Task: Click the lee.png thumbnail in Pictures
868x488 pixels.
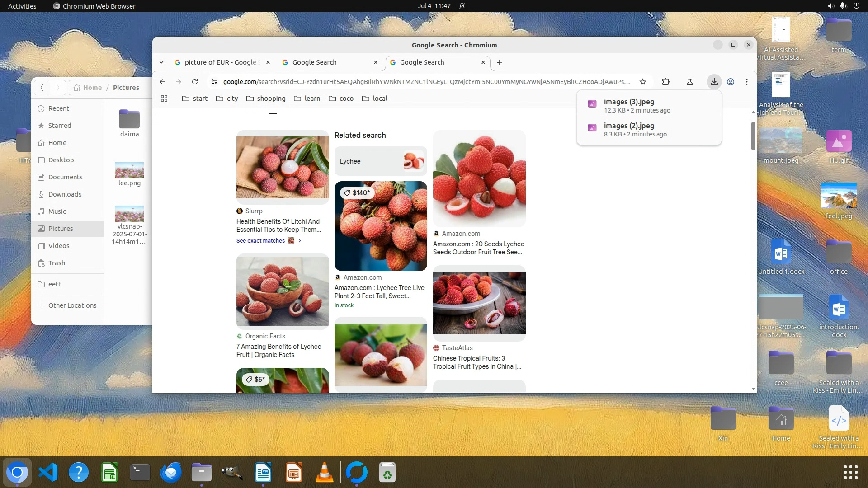Action: [x=129, y=171]
